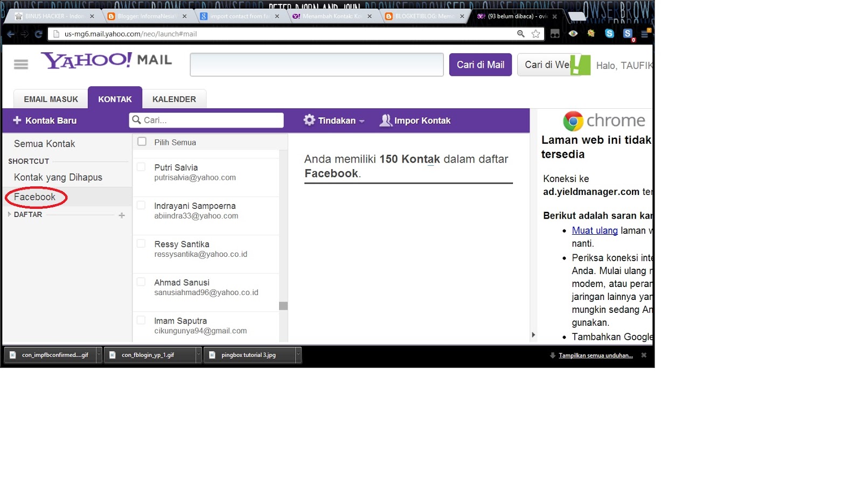Switch to the Menambah Kontak Yahoo tab
Screen dimensions: 862x504
pos(331,16)
